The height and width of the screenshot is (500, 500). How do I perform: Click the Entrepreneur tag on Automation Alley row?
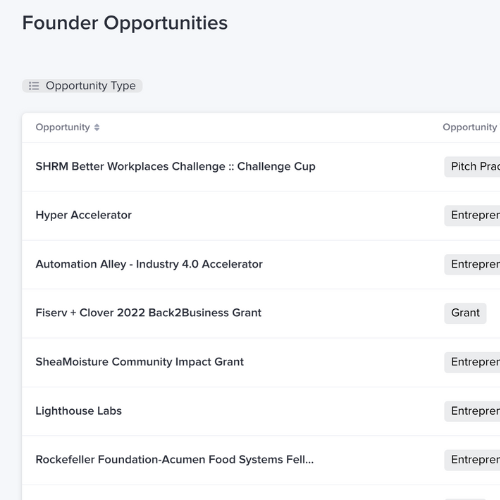[472, 264]
